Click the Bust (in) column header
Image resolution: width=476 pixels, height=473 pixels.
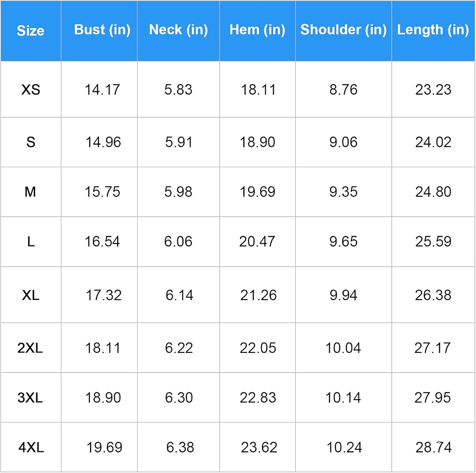tap(102, 30)
